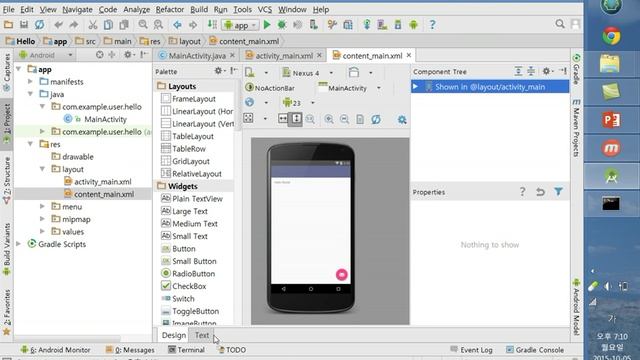Open the API 23 version dropdown

pos(299,103)
